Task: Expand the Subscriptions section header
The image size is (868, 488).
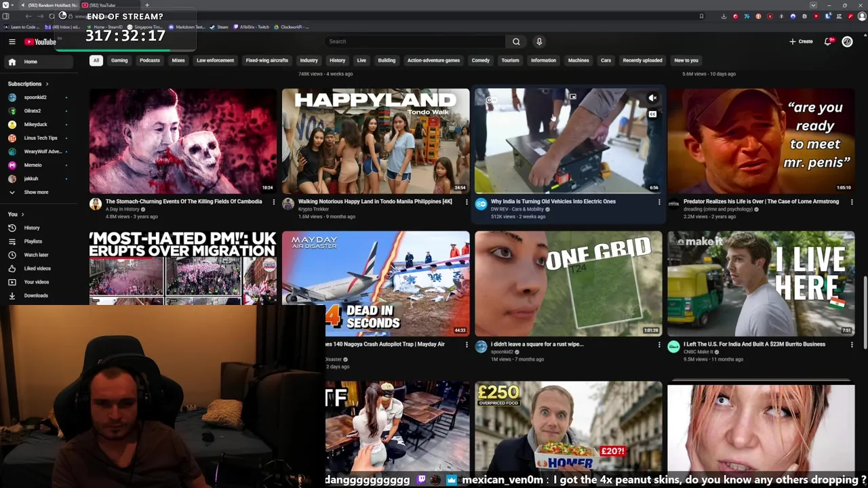Action: 28,83
